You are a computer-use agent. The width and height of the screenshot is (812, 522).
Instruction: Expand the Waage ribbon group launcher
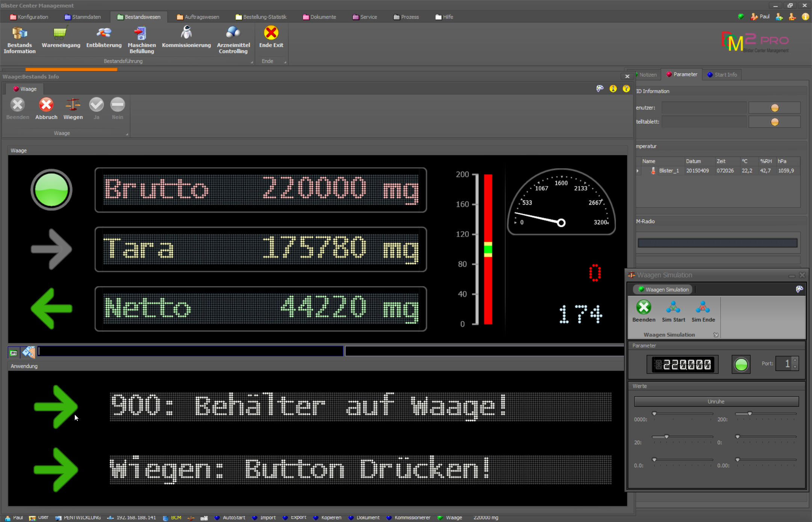127,134
